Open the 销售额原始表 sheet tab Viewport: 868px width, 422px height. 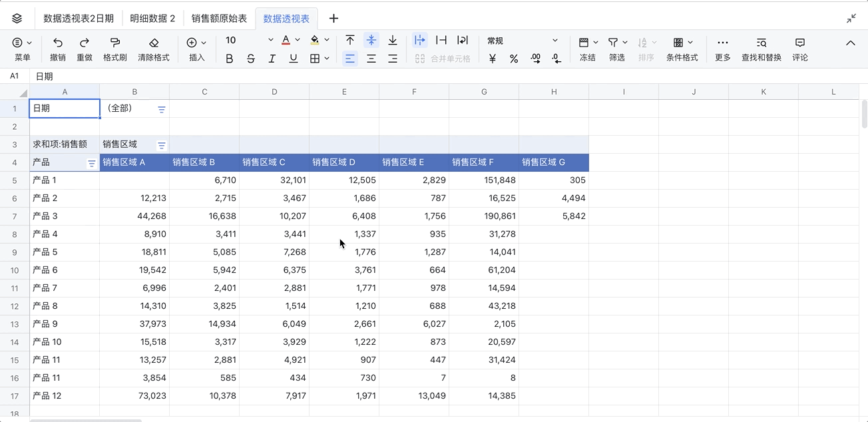[x=219, y=19]
